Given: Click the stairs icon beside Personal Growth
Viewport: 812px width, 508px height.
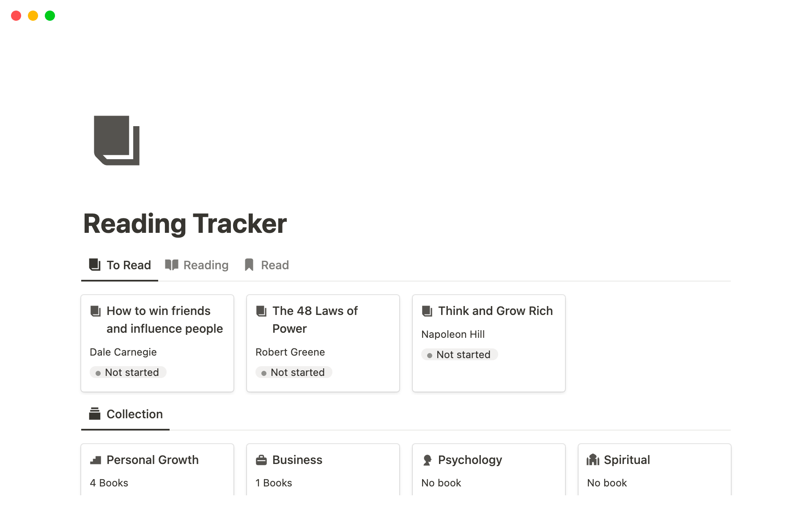Looking at the screenshot, I should [96, 460].
